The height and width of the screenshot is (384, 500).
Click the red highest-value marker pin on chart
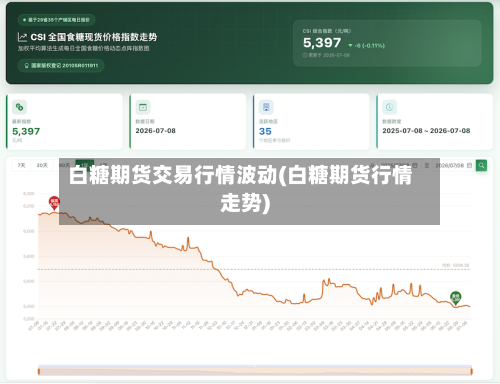point(54,203)
